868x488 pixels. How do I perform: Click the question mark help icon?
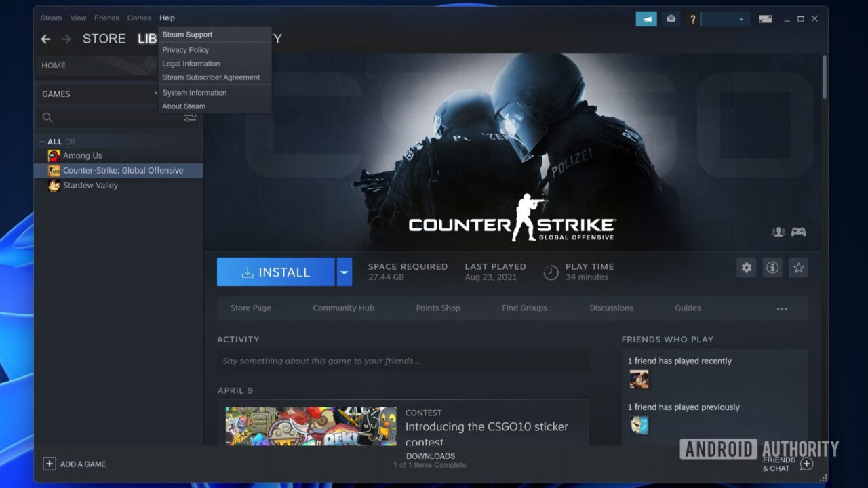tap(692, 18)
